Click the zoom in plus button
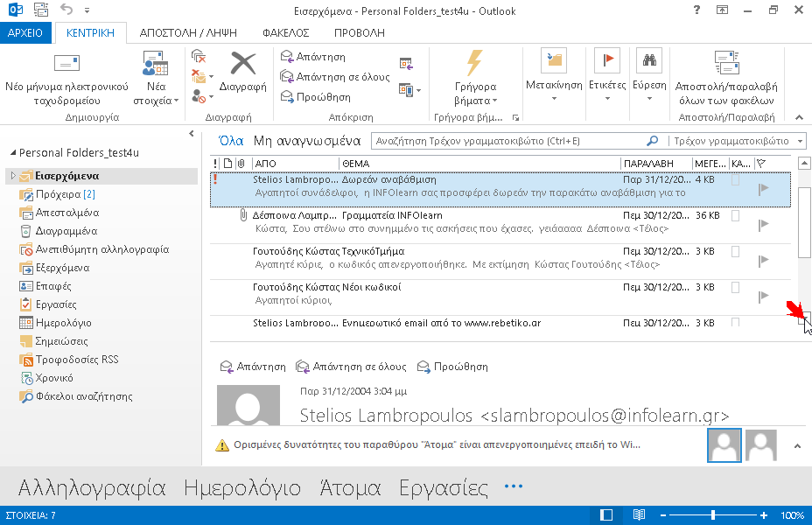This screenshot has height=525, width=812. click(763, 515)
